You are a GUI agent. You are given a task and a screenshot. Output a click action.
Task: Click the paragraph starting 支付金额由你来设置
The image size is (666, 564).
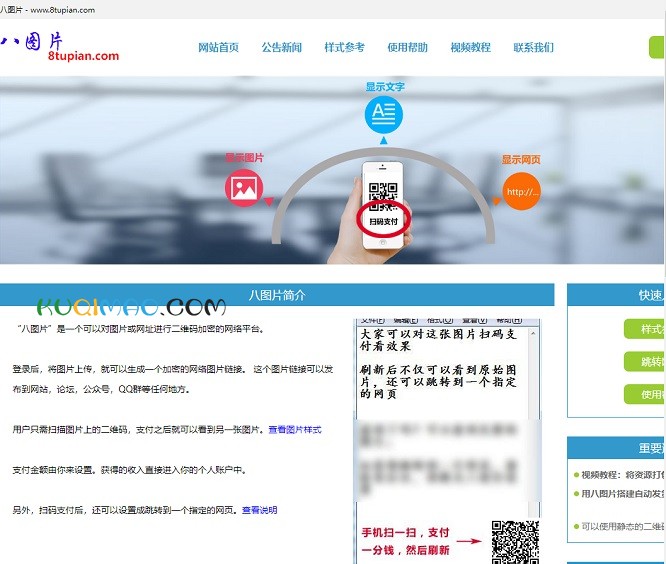(130, 470)
